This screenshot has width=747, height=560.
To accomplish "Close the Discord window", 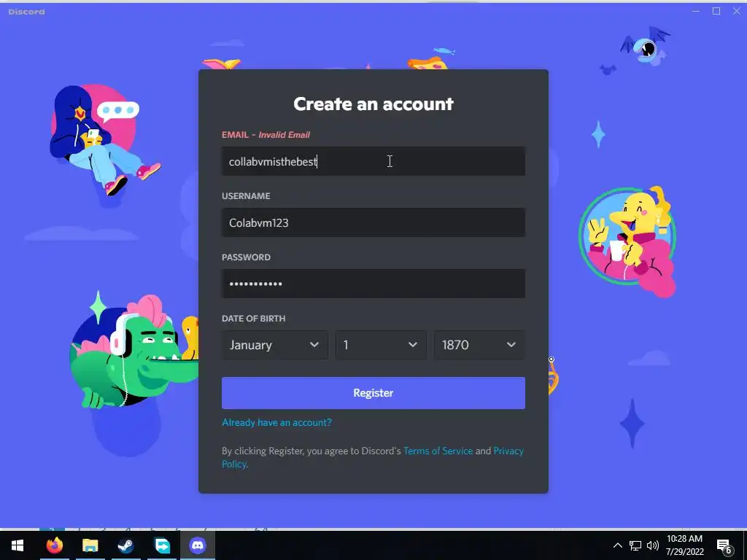I will point(737,11).
